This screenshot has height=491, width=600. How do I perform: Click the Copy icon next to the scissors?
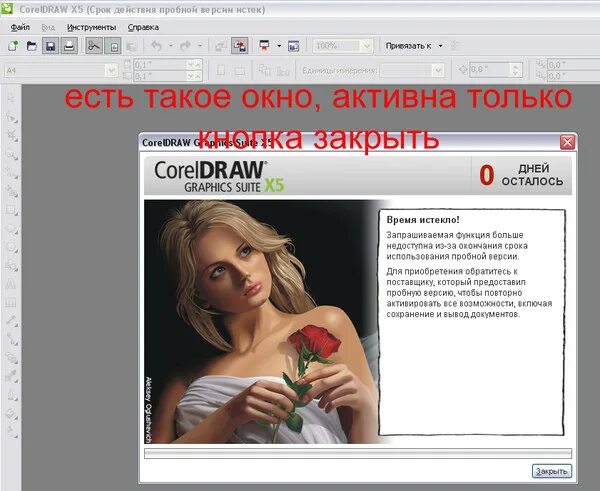[113, 46]
